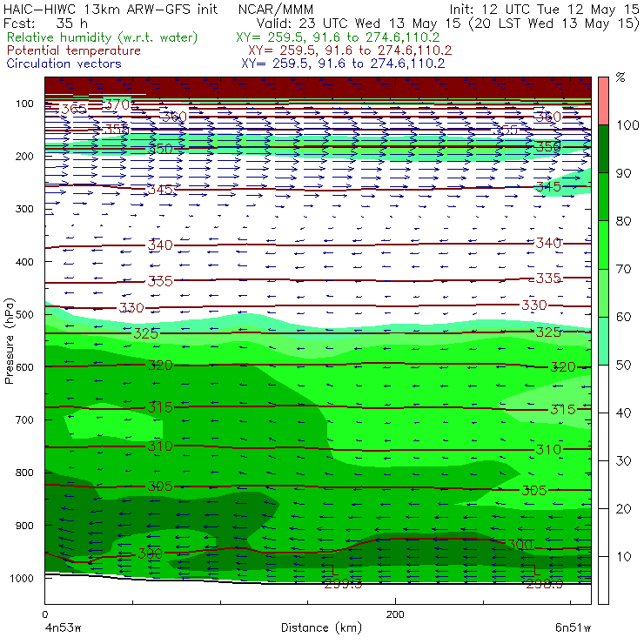Select the '298.9' low marker value
Screen dimensions: 644x644
coord(545,584)
